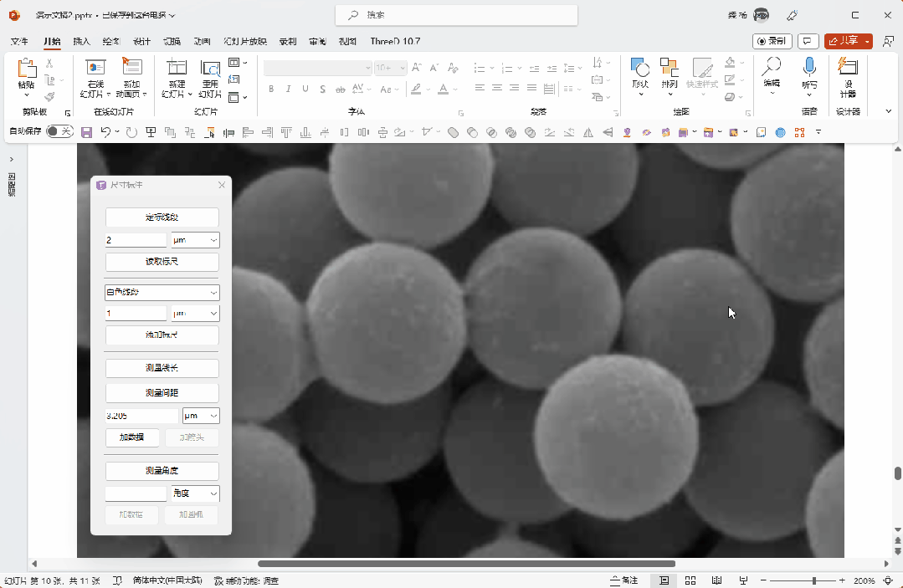The width and height of the screenshot is (903, 588).
Task: Click the Record button in title bar
Action: pyautogui.click(x=772, y=41)
